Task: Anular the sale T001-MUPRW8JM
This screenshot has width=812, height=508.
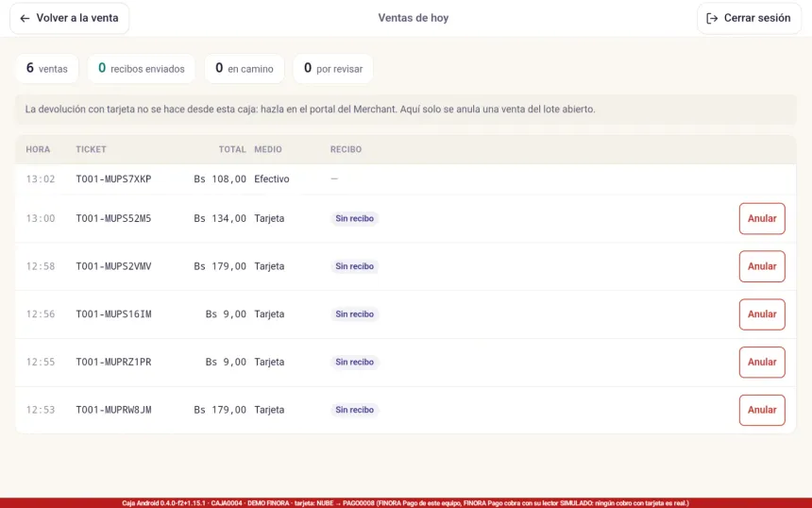Action: tap(762, 410)
